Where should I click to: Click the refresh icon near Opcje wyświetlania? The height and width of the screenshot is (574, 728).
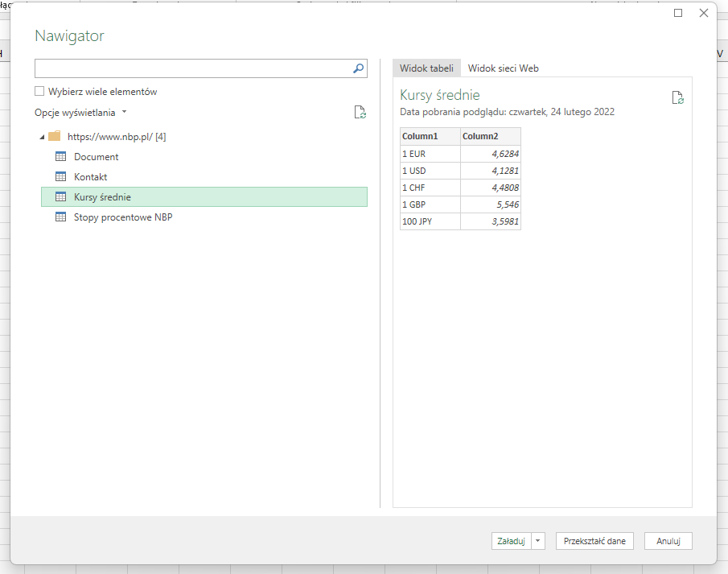360,112
